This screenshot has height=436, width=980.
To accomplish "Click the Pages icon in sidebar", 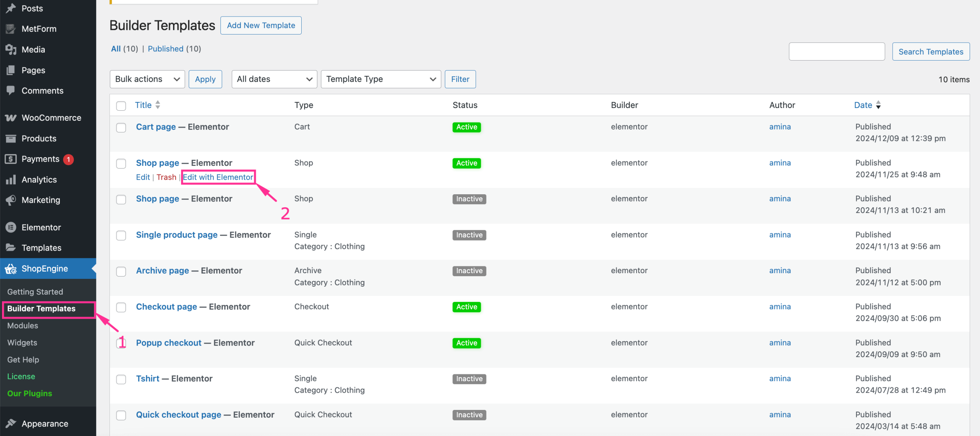I will tap(11, 70).
